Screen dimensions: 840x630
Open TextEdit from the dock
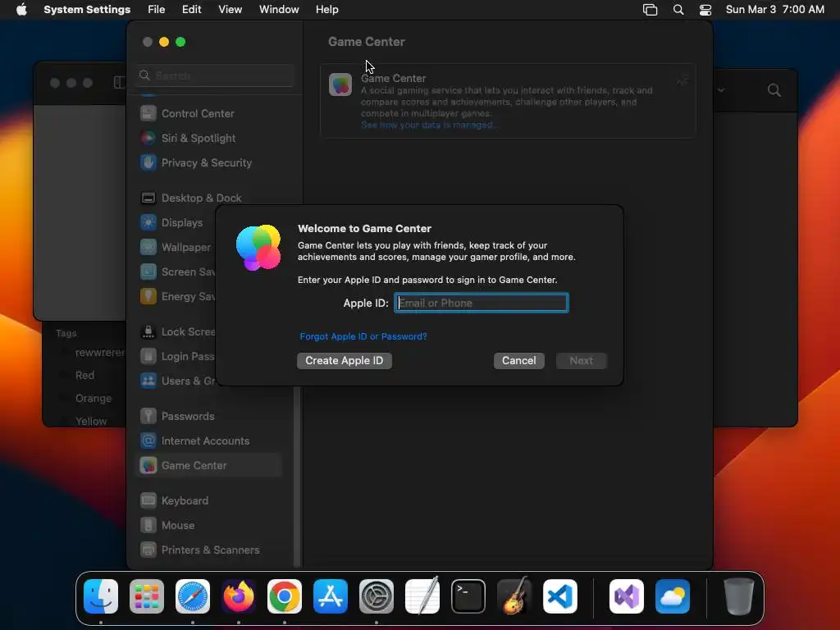422,596
